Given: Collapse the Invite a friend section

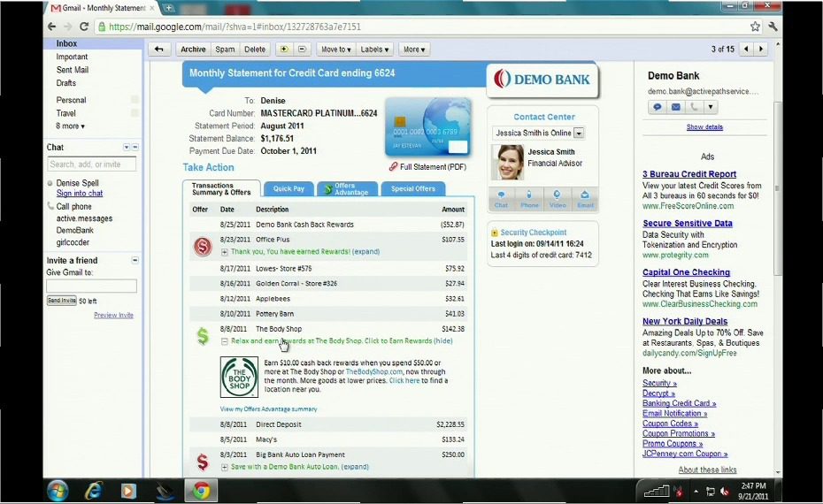Looking at the screenshot, I should [135, 260].
